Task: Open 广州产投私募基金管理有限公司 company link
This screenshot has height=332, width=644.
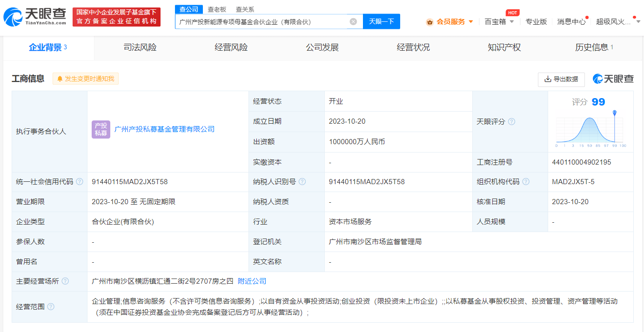Action: 165,129
